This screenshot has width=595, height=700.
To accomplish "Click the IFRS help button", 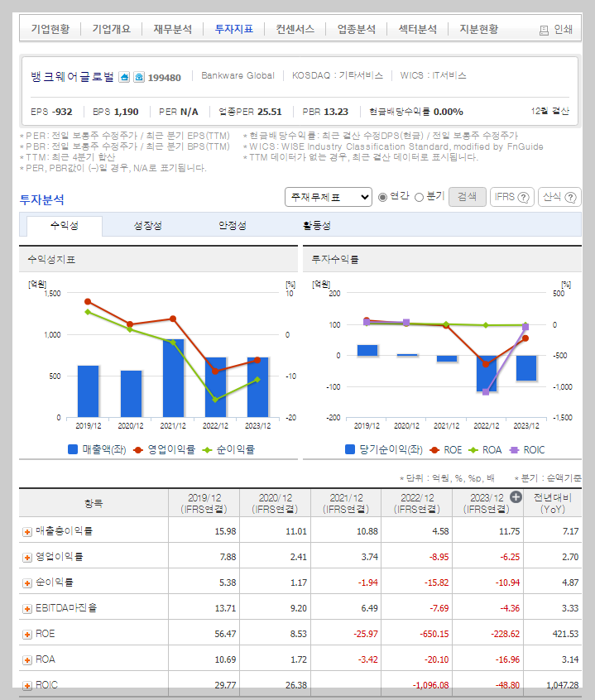I will pyautogui.click(x=512, y=197).
